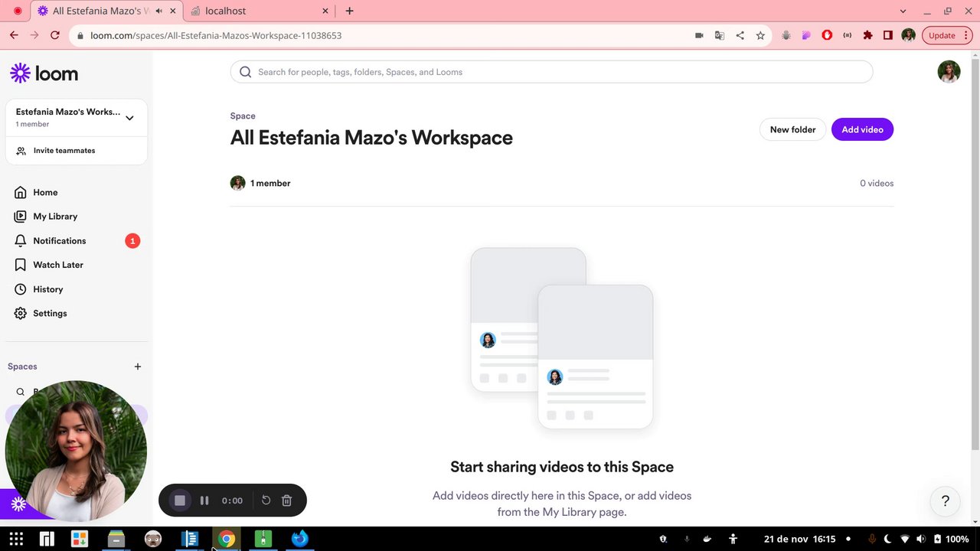Launch the software installer from the taskbar

pos(80,539)
